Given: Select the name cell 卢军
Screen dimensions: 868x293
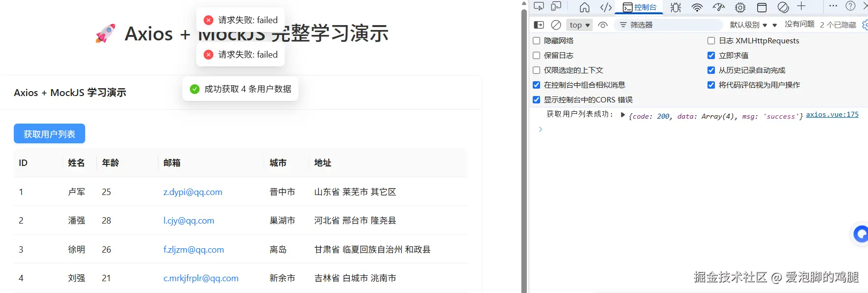Looking at the screenshot, I should point(76,192).
